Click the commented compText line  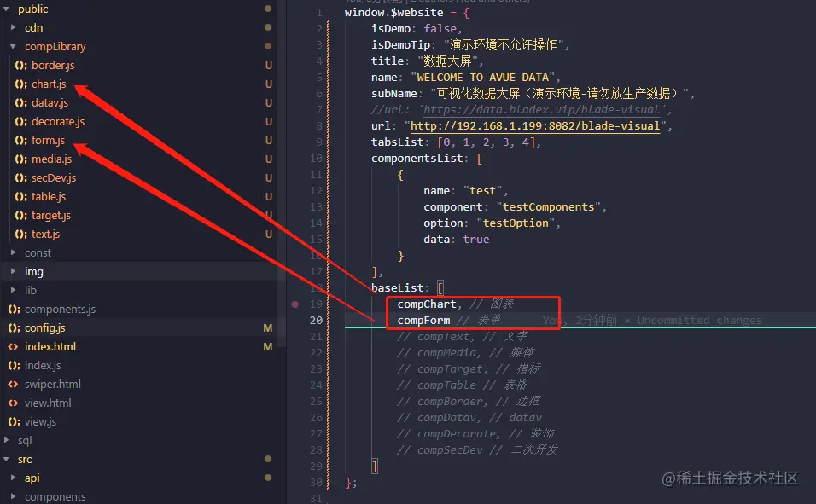click(x=462, y=337)
